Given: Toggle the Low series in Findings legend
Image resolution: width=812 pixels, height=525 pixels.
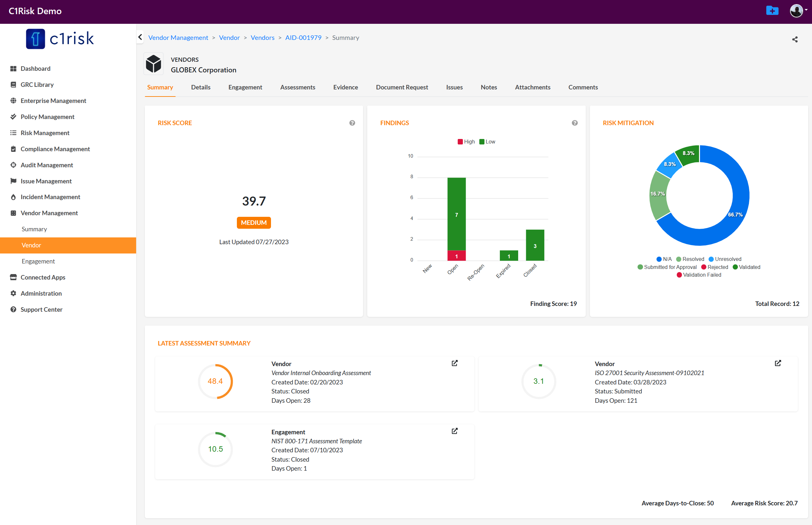Looking at the screenshot, I should point(487,142).
